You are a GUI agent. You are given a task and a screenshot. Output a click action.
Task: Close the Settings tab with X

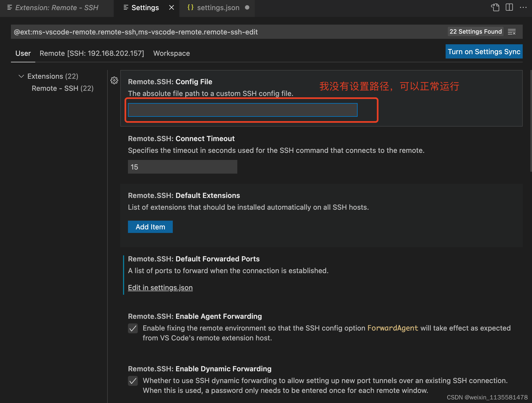click(x=171, y=8)
